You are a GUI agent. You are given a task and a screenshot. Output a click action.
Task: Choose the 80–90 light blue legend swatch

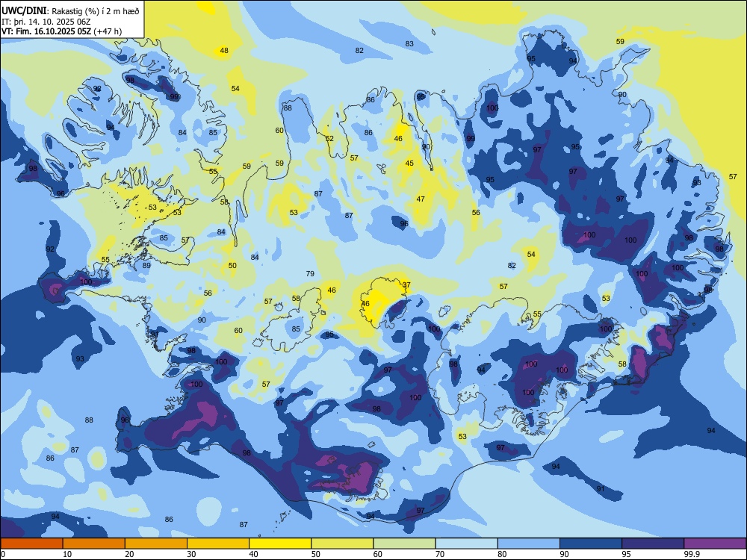coord(529,544)
